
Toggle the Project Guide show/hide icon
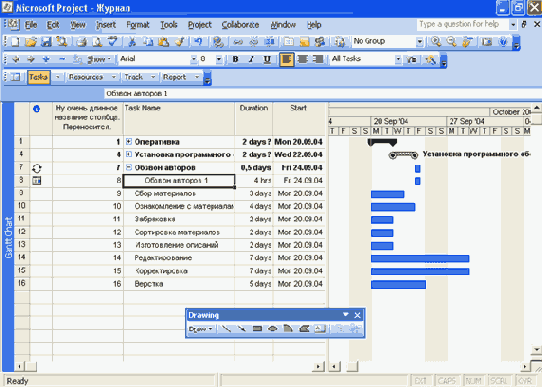(15, 77)
